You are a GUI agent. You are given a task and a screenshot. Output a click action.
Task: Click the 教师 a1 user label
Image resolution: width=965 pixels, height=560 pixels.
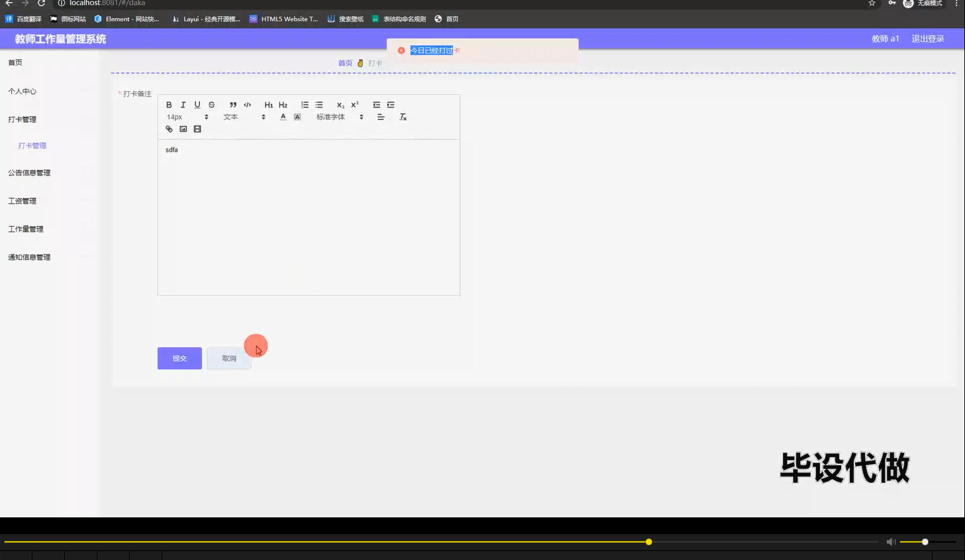pos(885,39)
